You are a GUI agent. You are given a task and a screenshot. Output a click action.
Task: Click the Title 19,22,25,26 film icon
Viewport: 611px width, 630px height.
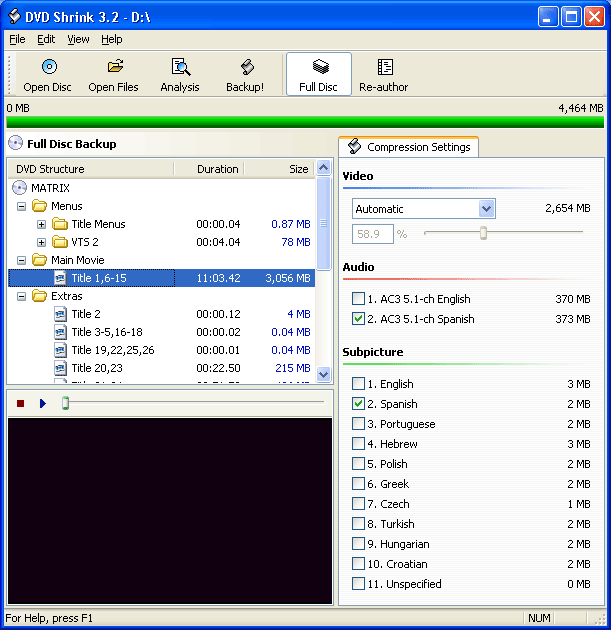pos(60,350)
